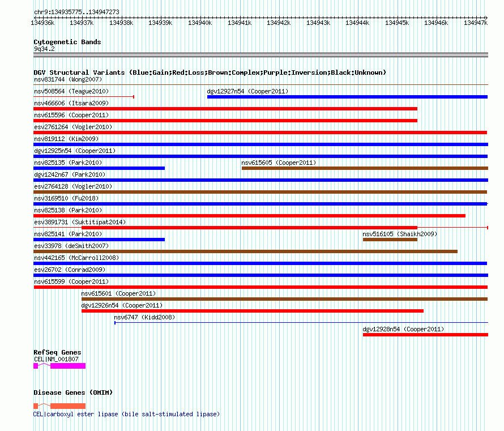
Task: Click the 134938k ruler label
Action: (x=121, y=23)
